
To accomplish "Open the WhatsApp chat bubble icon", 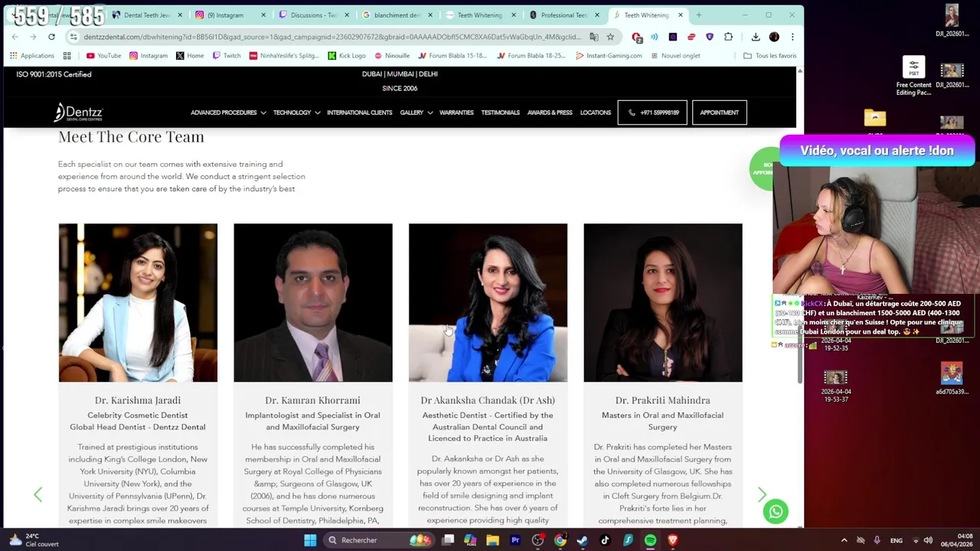I will click(776, 511).
